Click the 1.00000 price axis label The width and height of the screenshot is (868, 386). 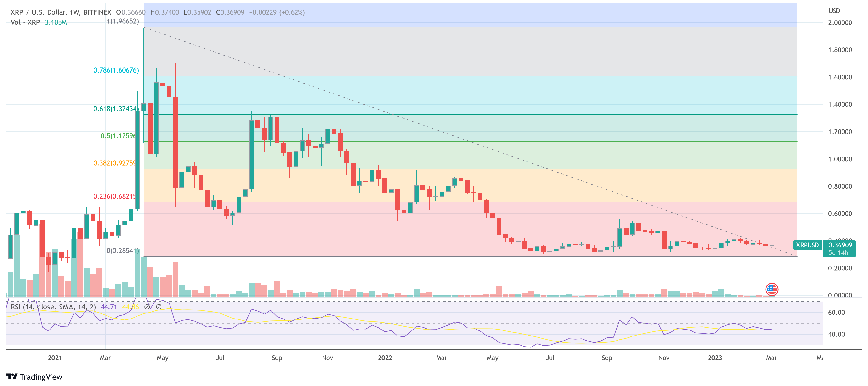coord(840,159)
